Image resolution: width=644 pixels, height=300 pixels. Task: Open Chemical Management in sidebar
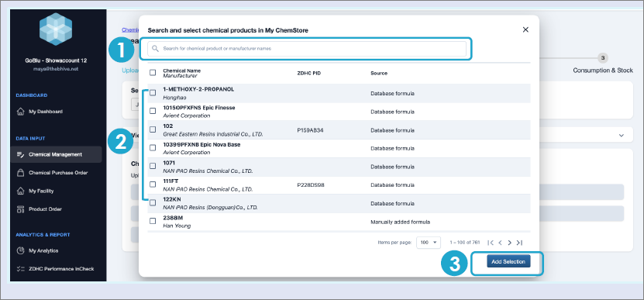(x=56, y=154)
